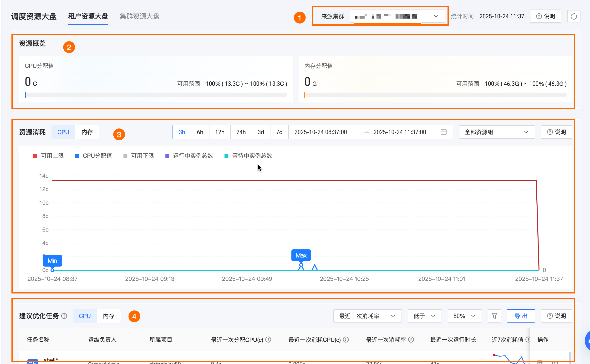Expand the 全部资源组 dropdown
The image size is (590, 364).
(x=497, y=132)
